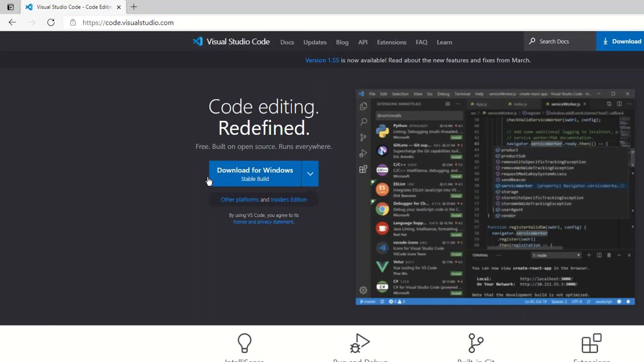Click 'Free. Built on open source' tagline
644x362 pixels.
pyautogui.click(x=264, y=146)
